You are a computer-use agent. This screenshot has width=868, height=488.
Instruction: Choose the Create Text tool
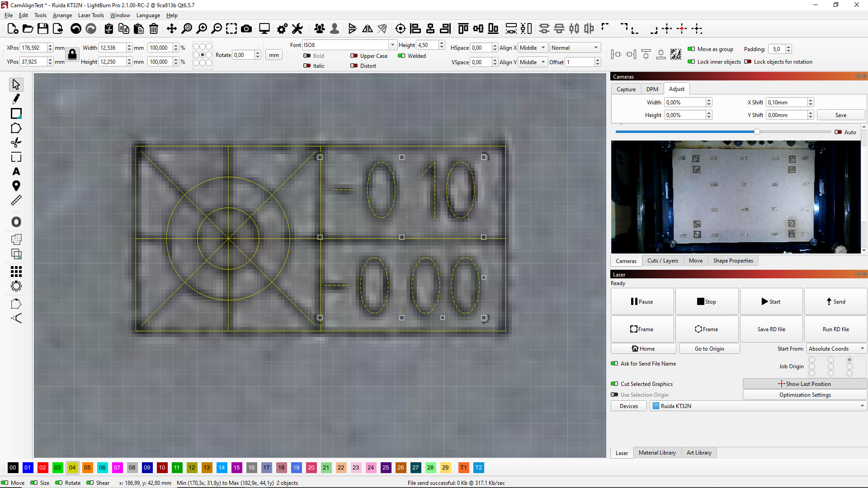click(x=16, y=172)
